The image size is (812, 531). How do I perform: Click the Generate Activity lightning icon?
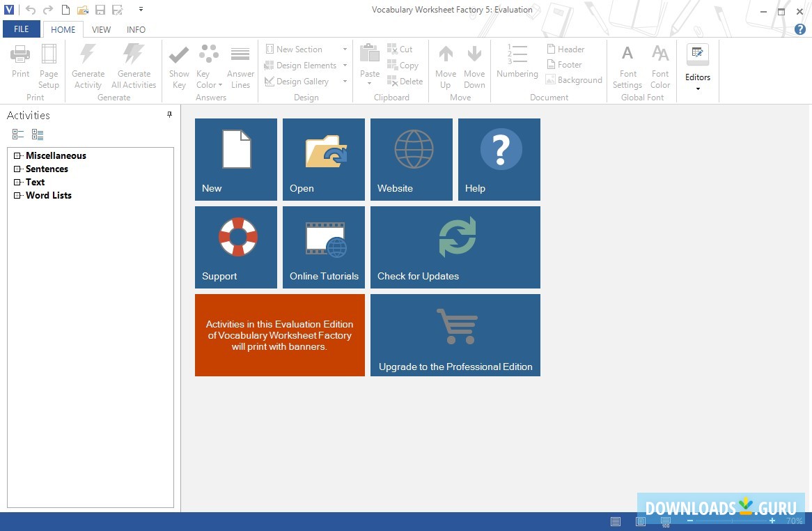pos(88,54)
